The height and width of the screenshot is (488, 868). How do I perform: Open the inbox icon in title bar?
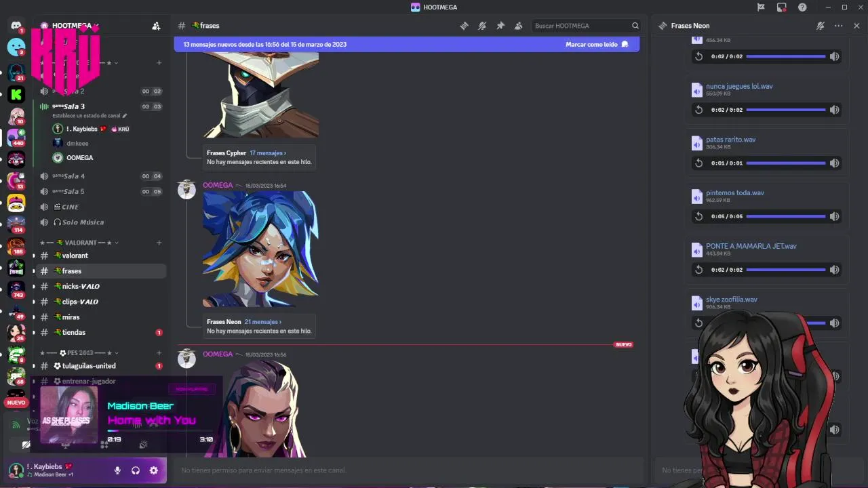click(782, 7)
